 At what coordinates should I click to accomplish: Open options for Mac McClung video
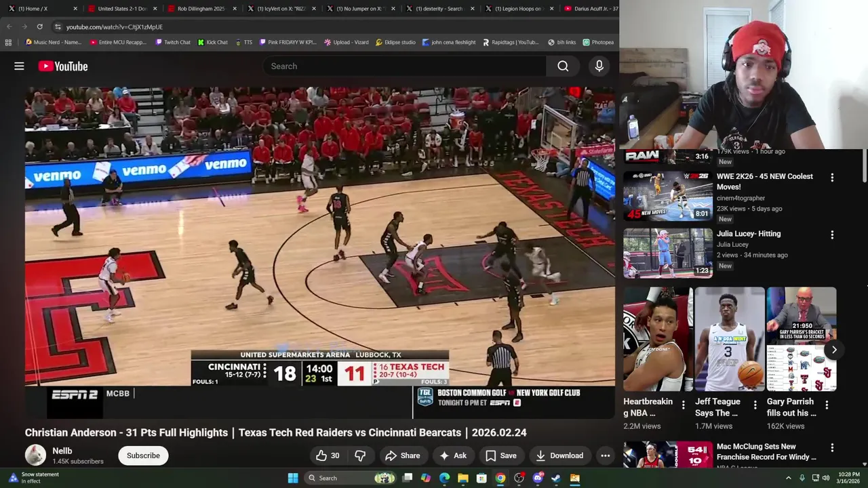pyautogui.click(x=832, y=447)
